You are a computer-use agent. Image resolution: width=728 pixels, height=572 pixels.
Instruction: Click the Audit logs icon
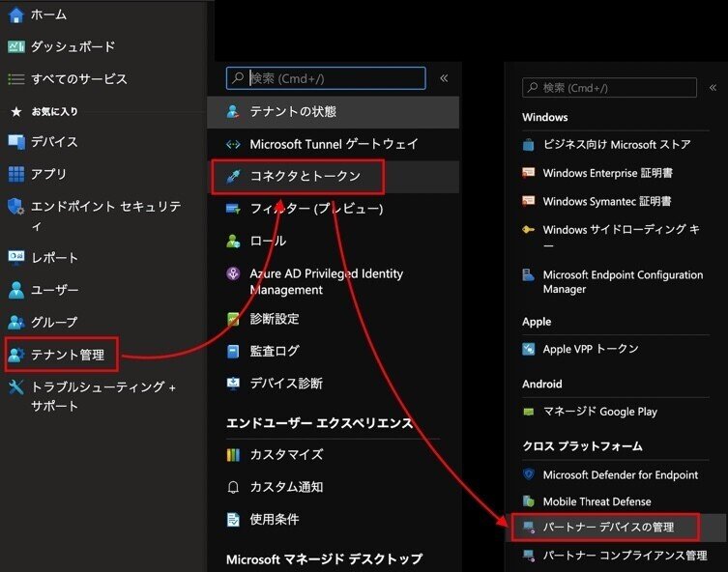coord(233,352)
